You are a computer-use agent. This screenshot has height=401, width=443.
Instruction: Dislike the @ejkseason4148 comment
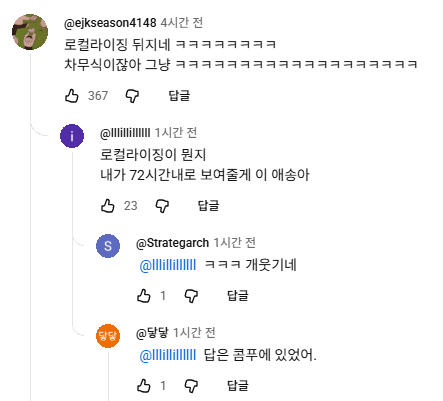(132, 96)
